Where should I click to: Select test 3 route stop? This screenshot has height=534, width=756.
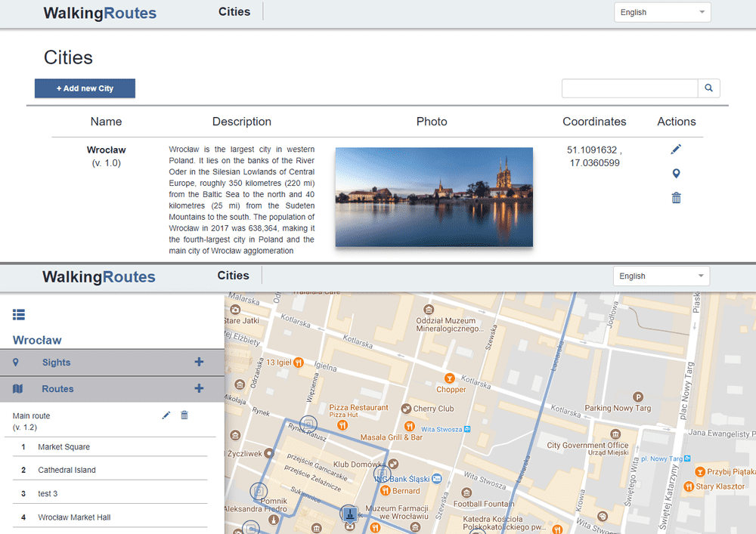click(110, 493)
